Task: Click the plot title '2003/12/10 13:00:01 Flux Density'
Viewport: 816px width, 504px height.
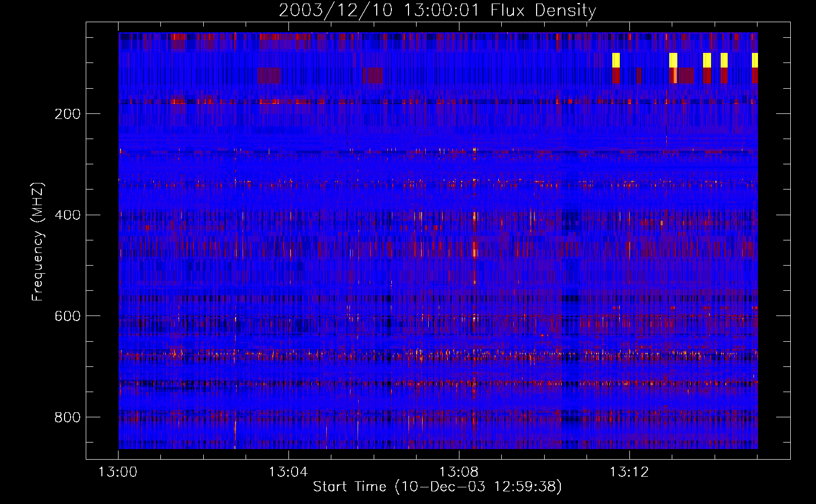Action: coord(437,10)
